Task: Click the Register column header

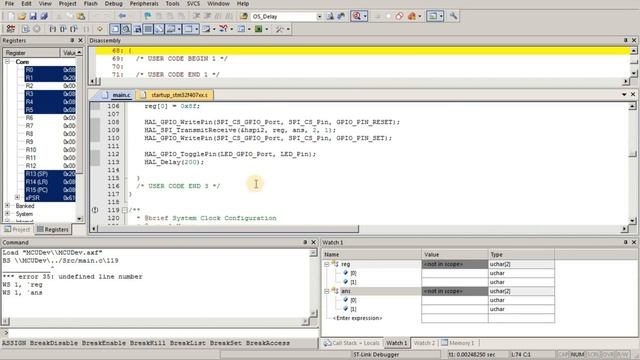Action: [x=31, y=53]
